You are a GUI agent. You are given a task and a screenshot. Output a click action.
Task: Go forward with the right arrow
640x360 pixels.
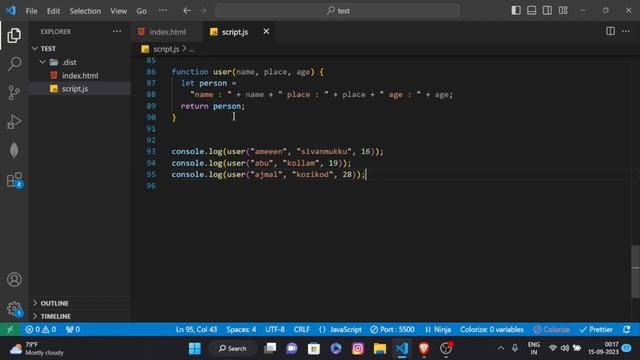coord(203,11)
